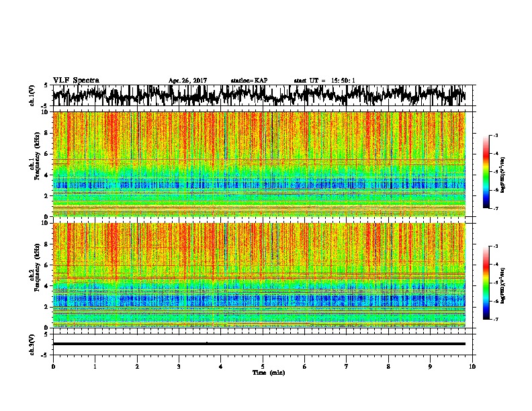Click the "ch.3(V)" axis label
The height and width of the screenshot is (411, 532).
pyautogui.click(x=32, y=345)
